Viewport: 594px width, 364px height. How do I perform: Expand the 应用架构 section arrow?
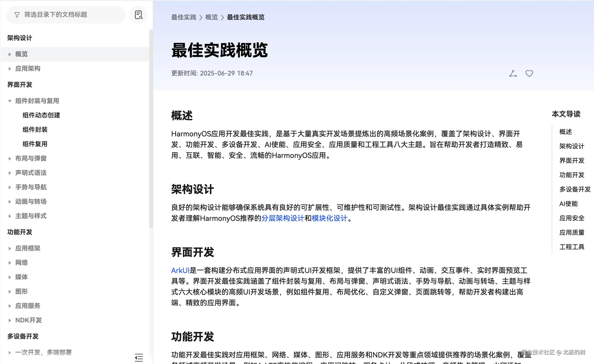click(10, 69)
